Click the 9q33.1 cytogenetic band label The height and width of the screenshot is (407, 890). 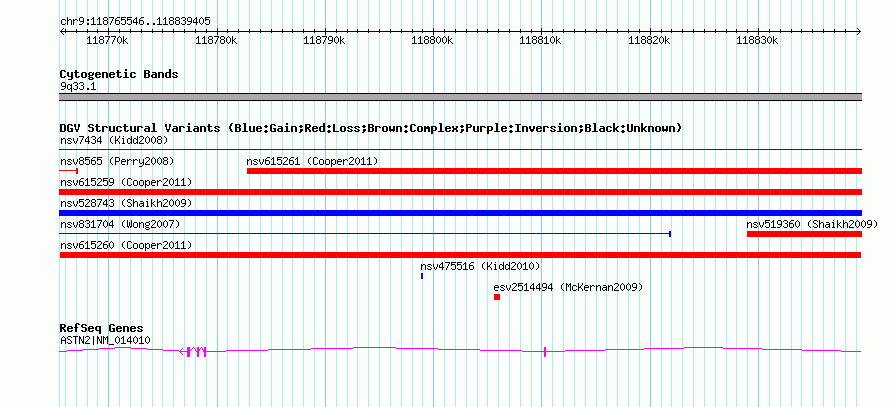click(x=77, y=86)
